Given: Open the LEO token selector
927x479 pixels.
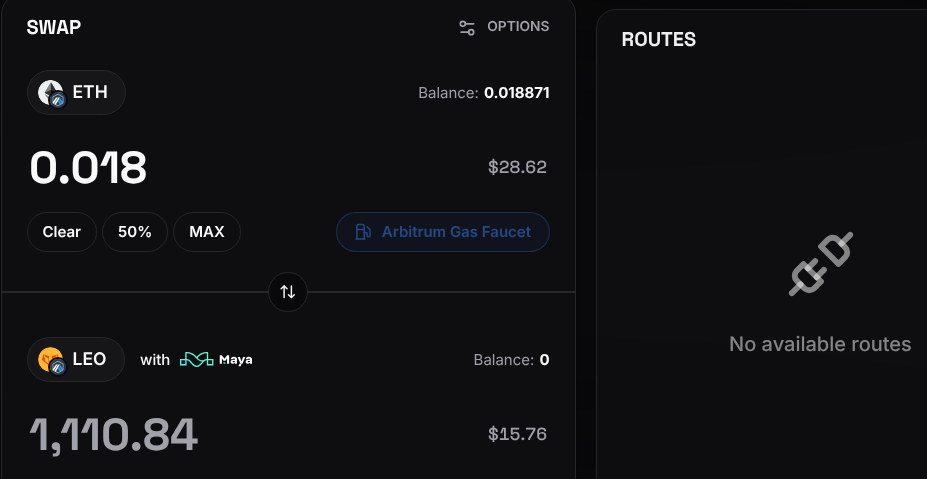Looking at the screenshot, I should click(76, 359).
